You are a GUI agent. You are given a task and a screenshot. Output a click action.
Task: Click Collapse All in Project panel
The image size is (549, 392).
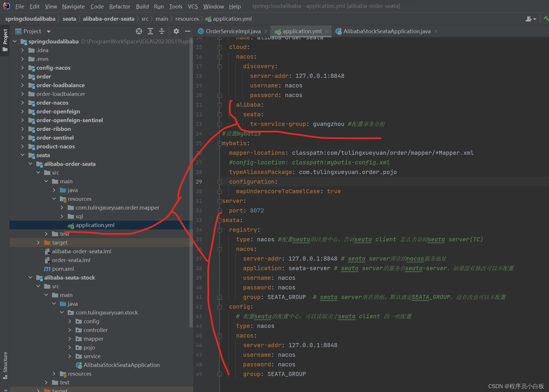coord(162,31)
